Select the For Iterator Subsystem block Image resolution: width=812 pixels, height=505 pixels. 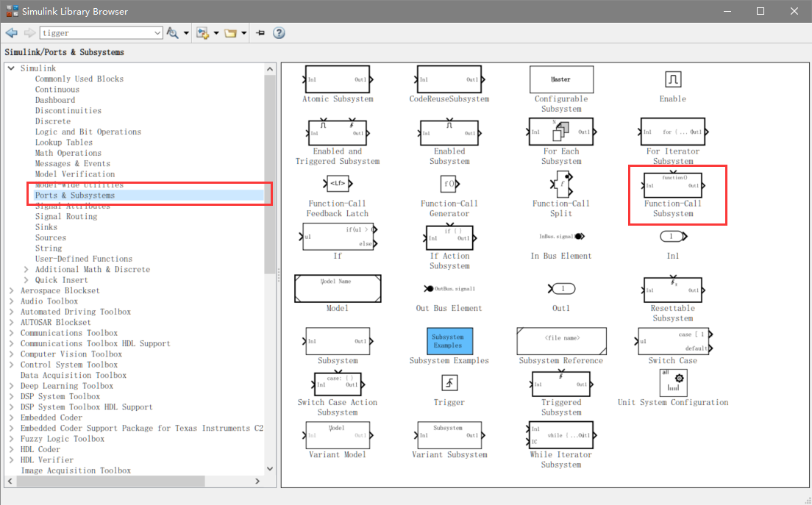click(x=673, y=132)
